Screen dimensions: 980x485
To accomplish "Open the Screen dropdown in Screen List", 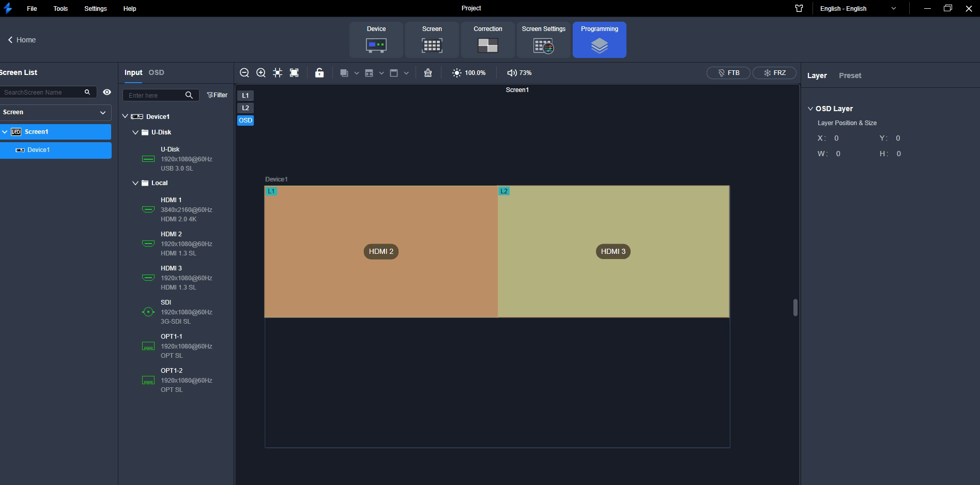I will tap(55, 112).
